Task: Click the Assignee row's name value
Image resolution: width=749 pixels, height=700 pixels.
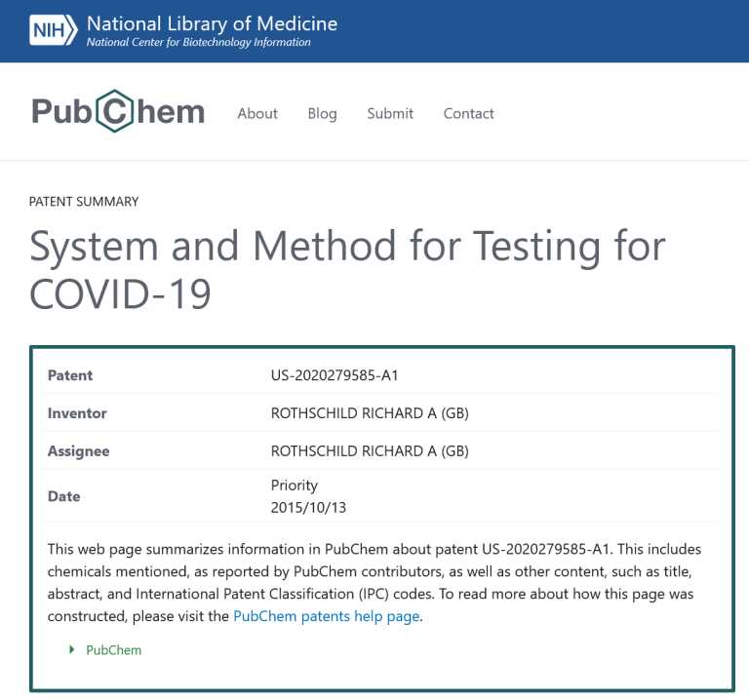Action: pyautogui.click(x=370, y=450)
